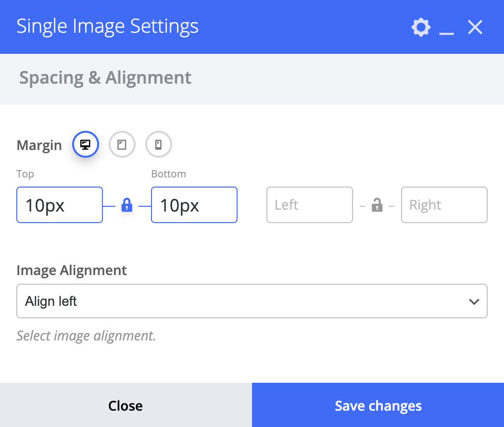The width and height of the screenshot is (504, 427).
Task: Focus the Right margin field
Action: coord(444,205)
